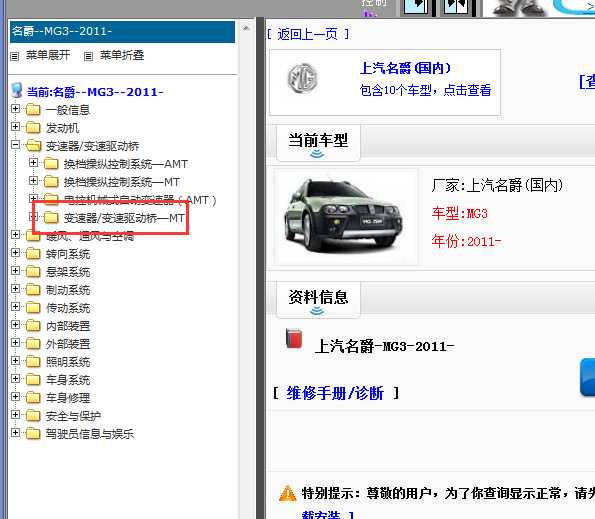Expand the 安全与保护 tree node
Screen dimensions: 595x519
pos(15,415)
